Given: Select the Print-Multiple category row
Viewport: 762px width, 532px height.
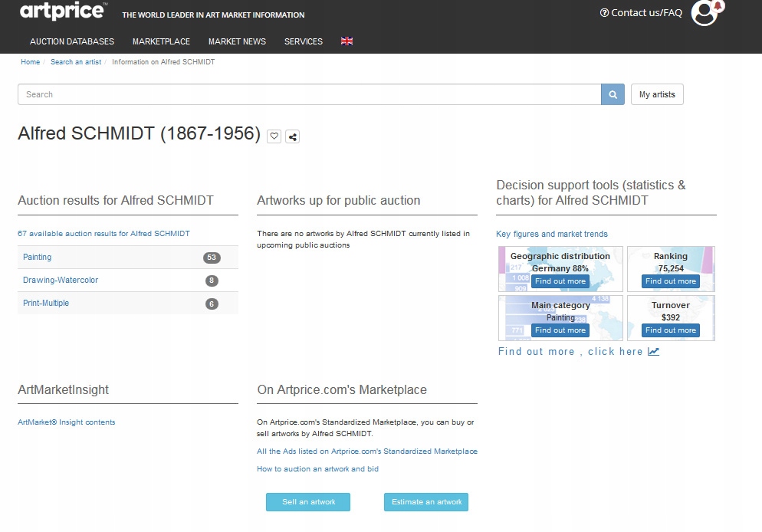Looking at the screenshot, I should tap(128, 303).
